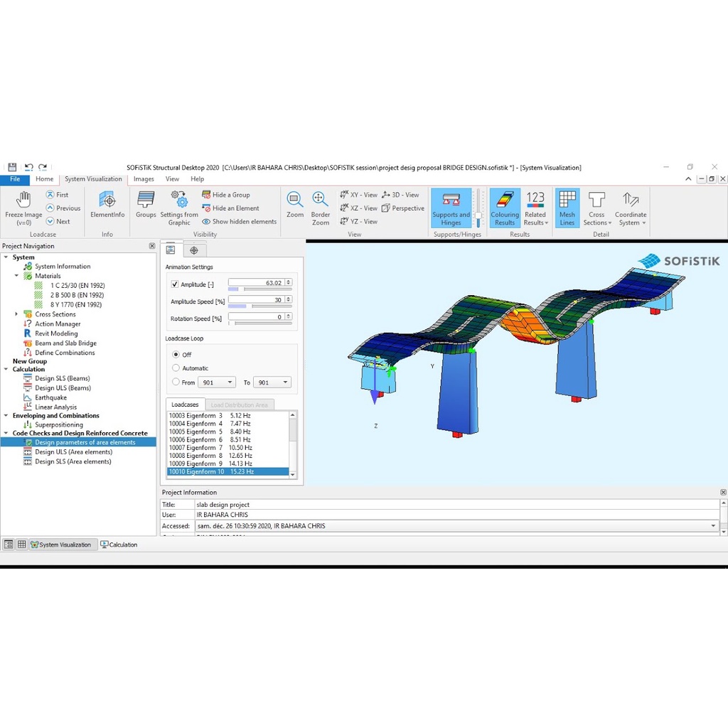Click Show hidden elements button
728x728 pixels.
pyautogui.click(x=239, y=222)
